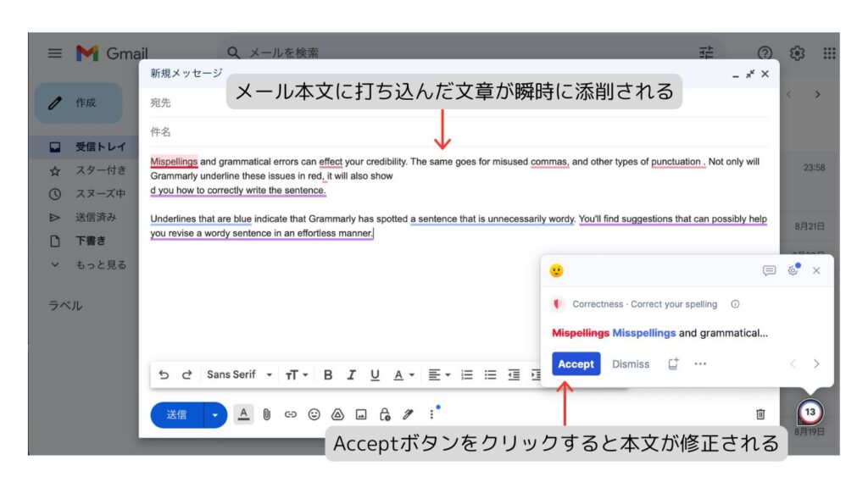Expand the compose window to full screen
The image size is (868, 488).
coord(750,75)
